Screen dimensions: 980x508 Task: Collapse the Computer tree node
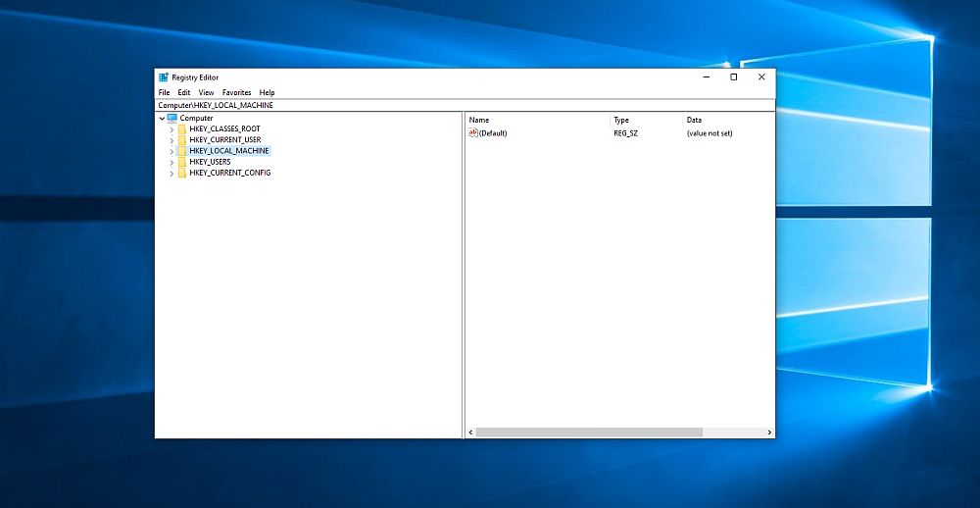(162, 119)
